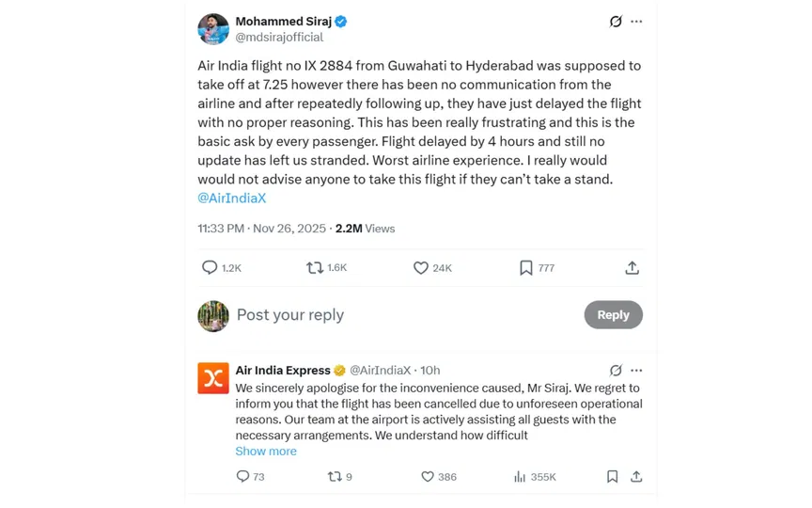Open more options on Air India Express reply
The height and width of the screenshot is (508, 812).
point(637,371)
